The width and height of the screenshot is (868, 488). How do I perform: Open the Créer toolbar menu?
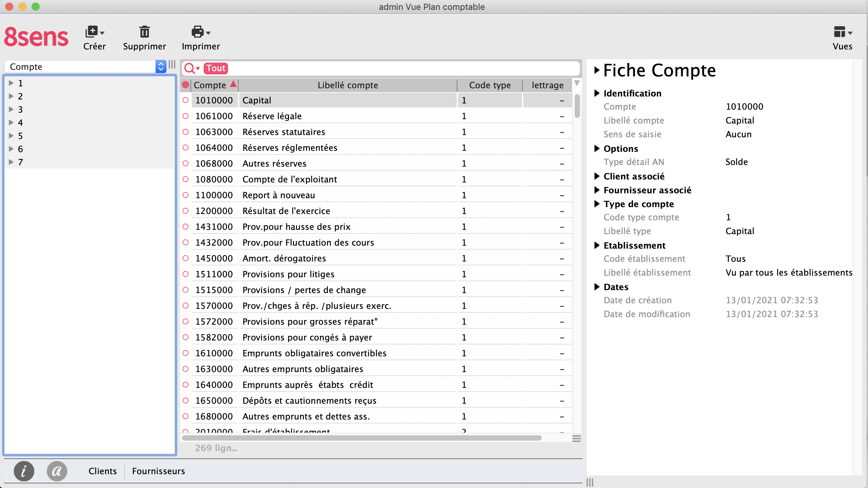tap(94, 38)
